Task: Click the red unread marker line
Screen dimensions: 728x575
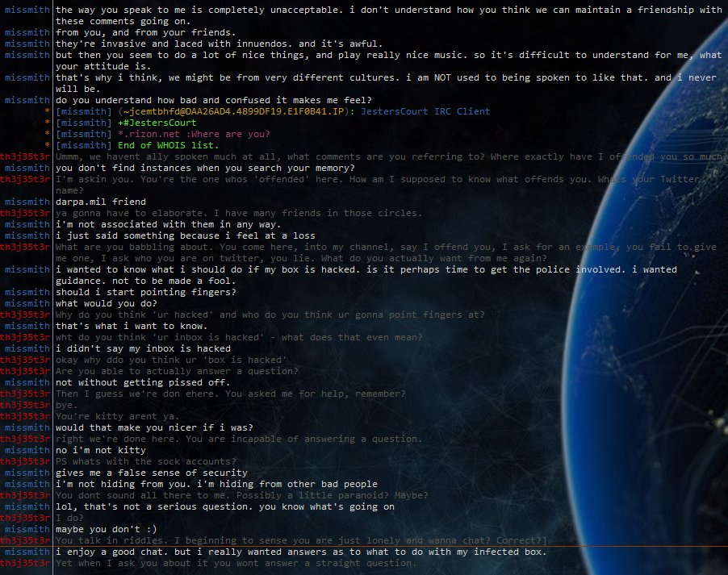Action: click(363, 546)
